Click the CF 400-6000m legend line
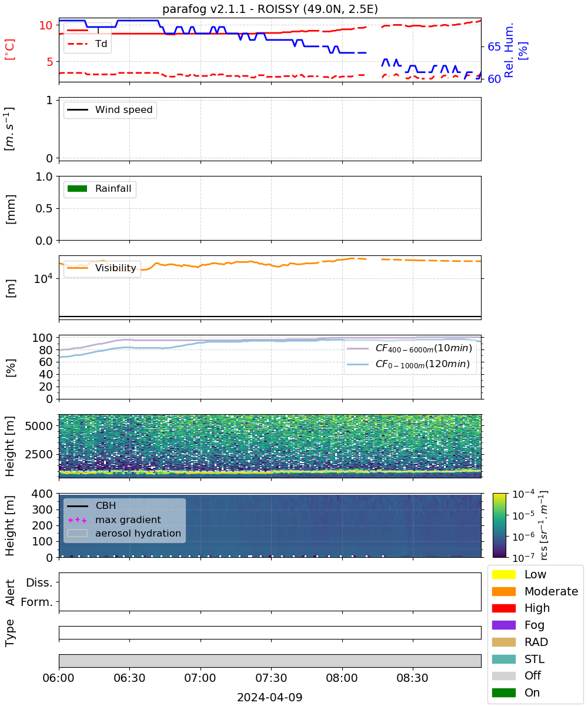The image size is (588, 706). click(358, 348)
